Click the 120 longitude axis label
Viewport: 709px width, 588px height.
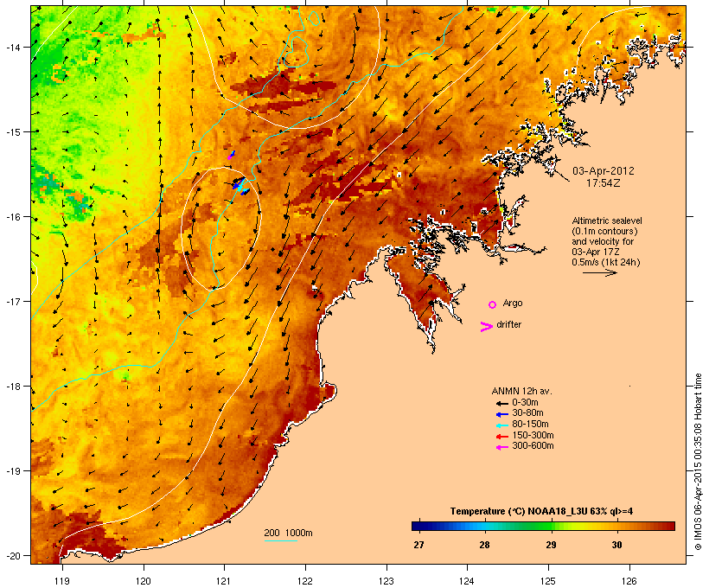[x=144, y=581]
